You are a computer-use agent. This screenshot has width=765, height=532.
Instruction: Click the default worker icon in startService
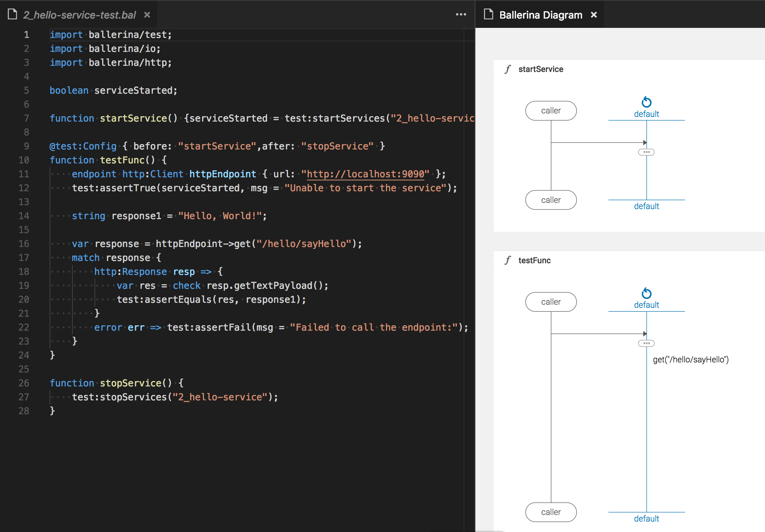coord(646,102)
